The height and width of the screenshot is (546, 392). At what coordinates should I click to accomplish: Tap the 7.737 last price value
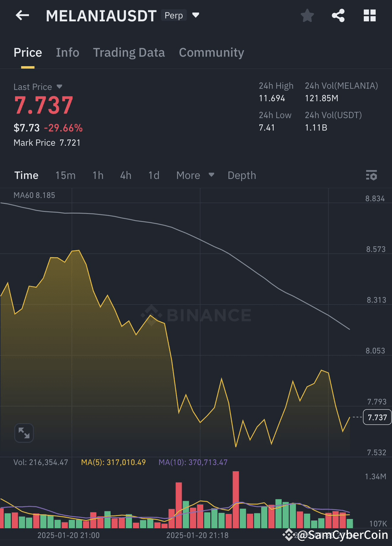(44, 105)
